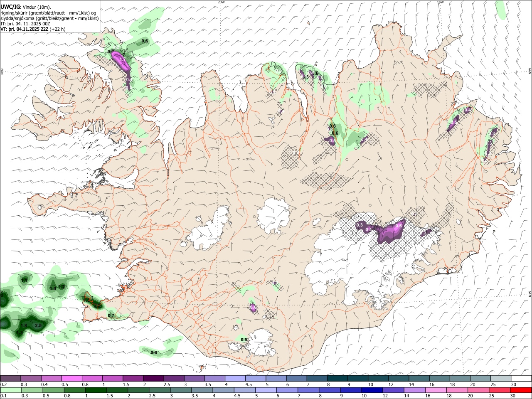532x399 pixels.
Task: Select the darkest purple swatch in the snow legend
Action: tap(153, 378)
